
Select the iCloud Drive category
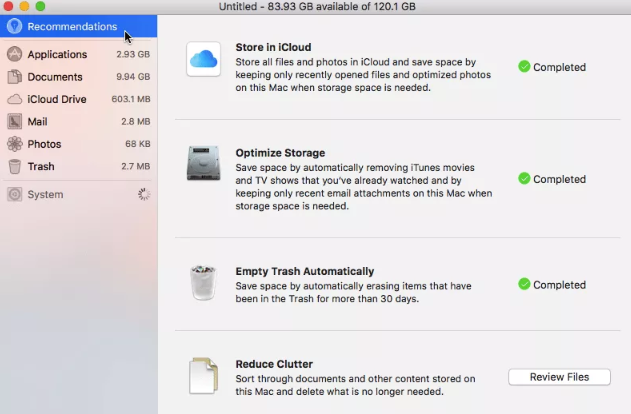coord(78,99)
